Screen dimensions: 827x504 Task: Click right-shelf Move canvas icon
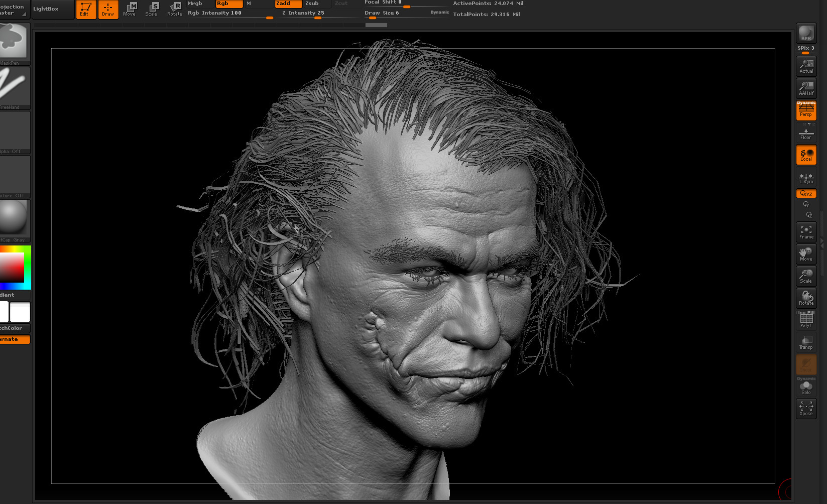(806, 254)
